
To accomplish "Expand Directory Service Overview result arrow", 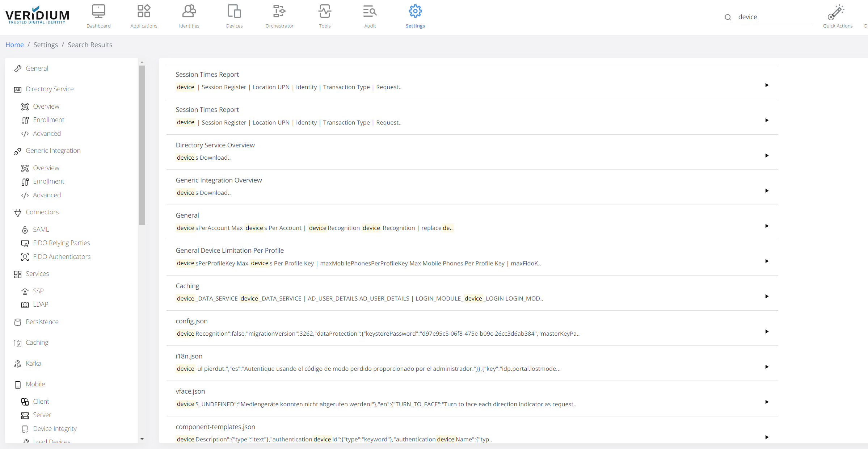I will coord(767,156).
